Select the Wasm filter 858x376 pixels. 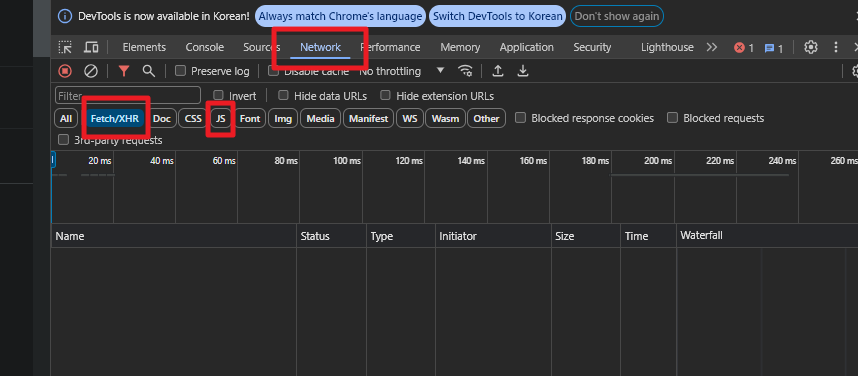(445, 118)
